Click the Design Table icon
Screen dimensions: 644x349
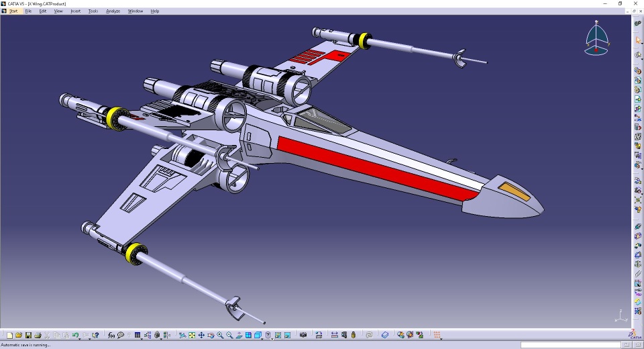pyautogui.click(x=137, y=335)
